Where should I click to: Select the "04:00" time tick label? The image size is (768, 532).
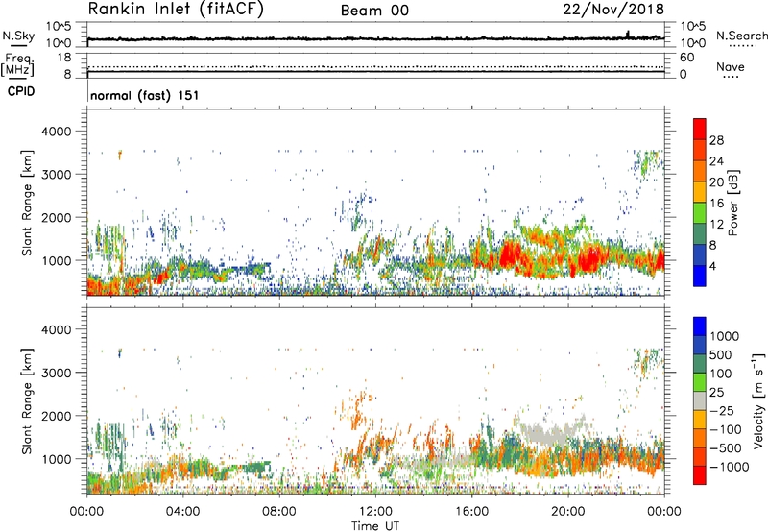point(182,512)
